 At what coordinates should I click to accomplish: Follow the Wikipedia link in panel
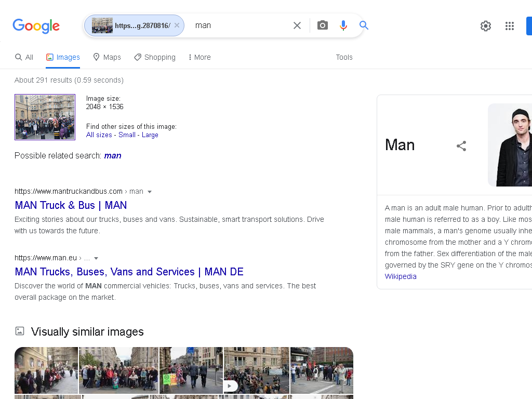coord(401,276)
